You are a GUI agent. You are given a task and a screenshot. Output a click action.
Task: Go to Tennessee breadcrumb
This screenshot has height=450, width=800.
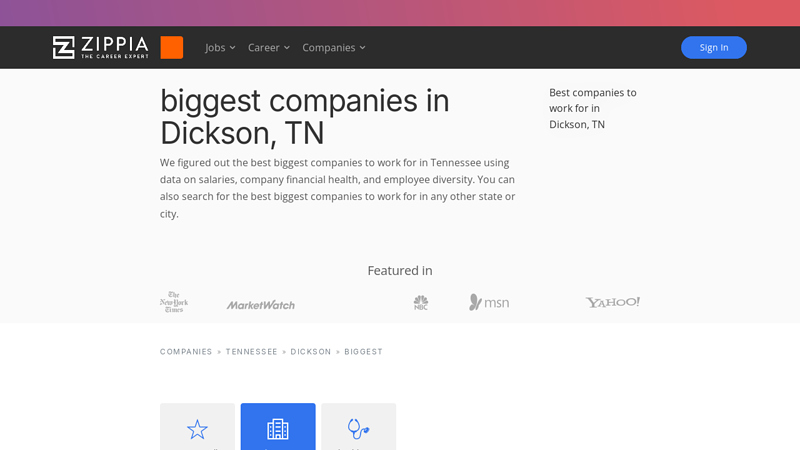252,352
